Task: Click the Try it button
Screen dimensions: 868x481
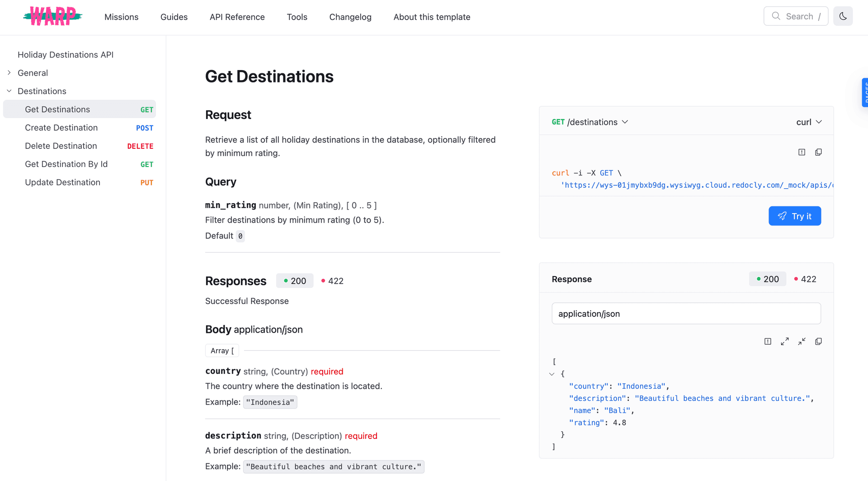Action: tap(794, 216)
